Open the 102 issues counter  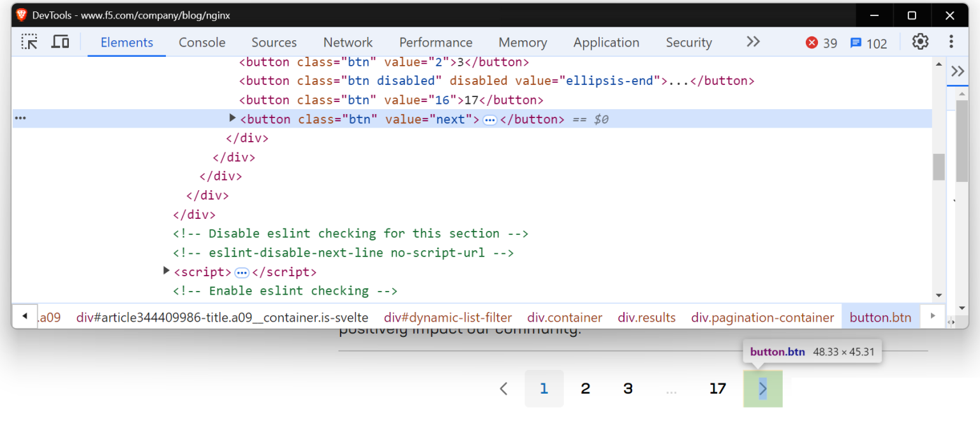pos(869,42)
